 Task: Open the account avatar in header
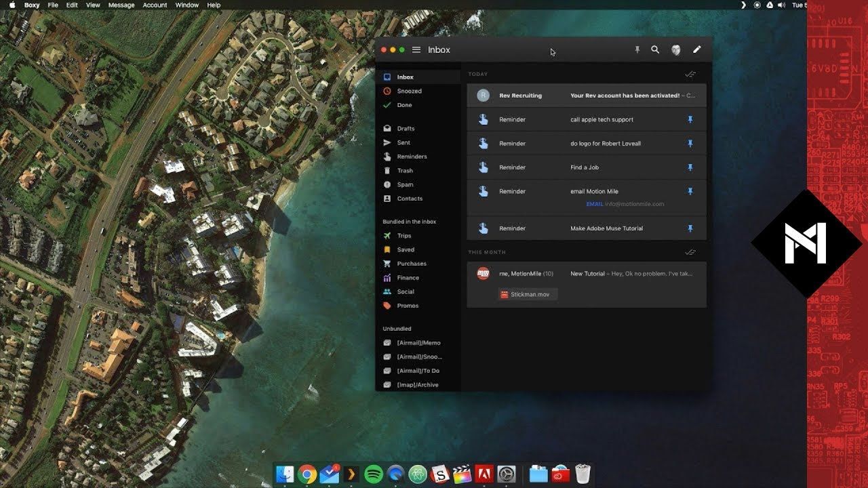[676, 49]
